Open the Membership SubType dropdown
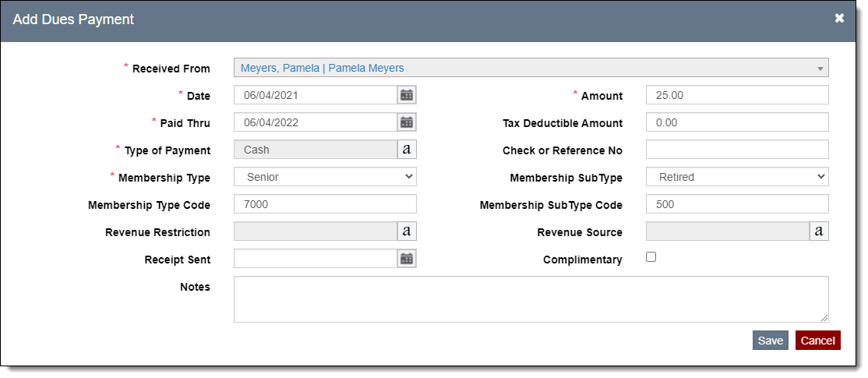This screenshot has width=868, height=378. [x=737, y=177]
